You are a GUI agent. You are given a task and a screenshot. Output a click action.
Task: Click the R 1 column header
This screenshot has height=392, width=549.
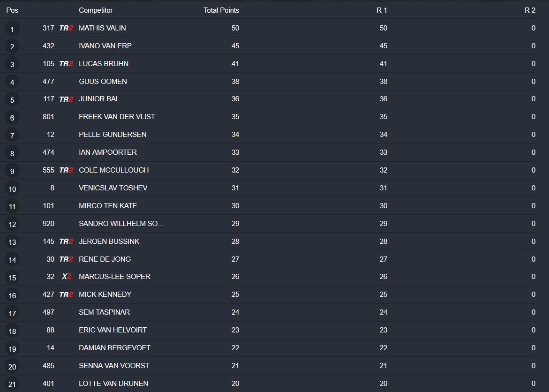(382, 10)
